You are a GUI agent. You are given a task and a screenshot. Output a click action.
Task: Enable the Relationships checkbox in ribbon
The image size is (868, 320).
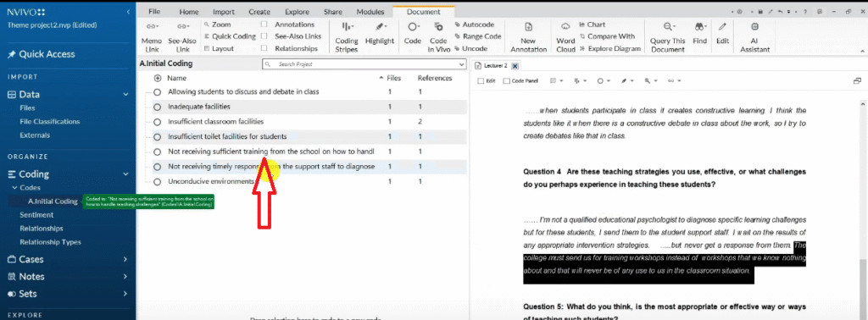(x=264, y=48)
